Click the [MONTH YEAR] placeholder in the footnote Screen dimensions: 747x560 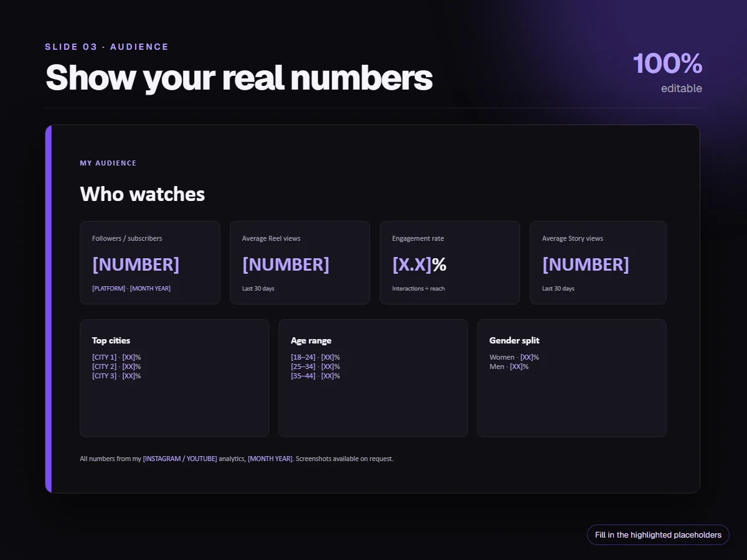tap(270, 459)
